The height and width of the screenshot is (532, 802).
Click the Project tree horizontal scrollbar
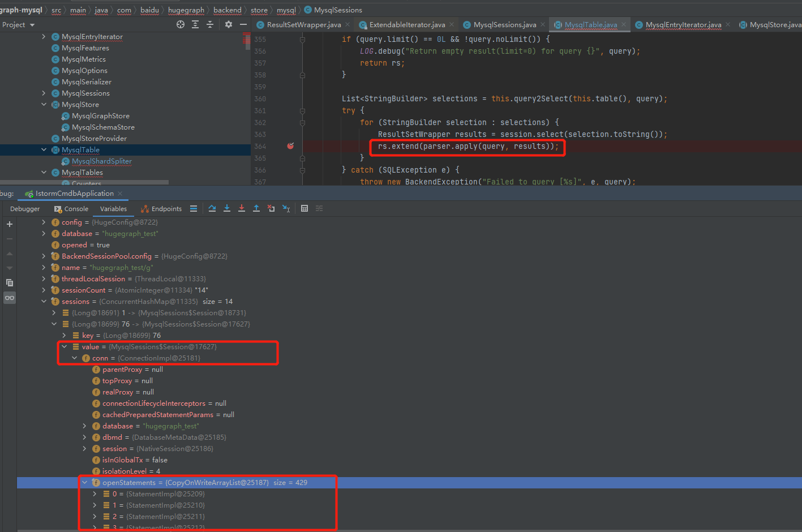[x=84, y=182]
